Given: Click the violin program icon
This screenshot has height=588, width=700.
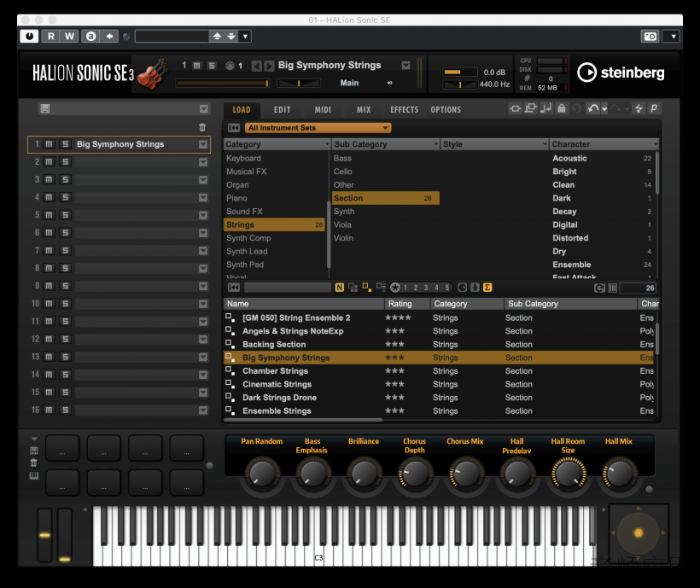Looking at the screenshot, I should click(152, 74).
